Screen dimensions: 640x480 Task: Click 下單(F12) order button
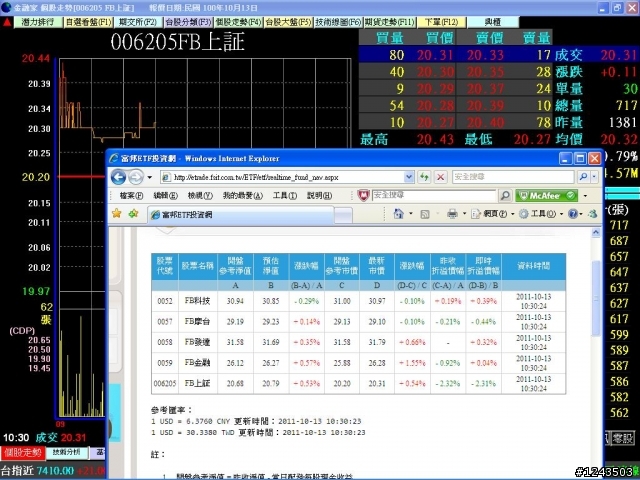[442, 22]
